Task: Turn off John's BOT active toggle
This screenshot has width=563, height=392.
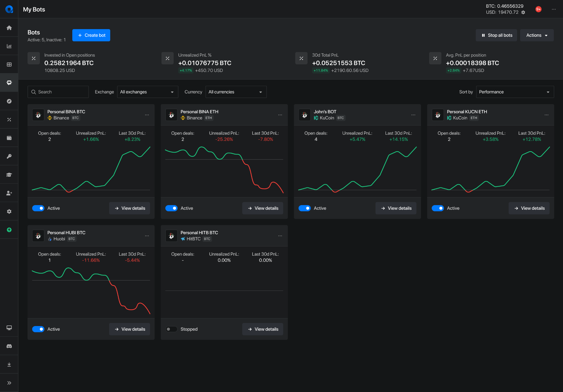Action: (305, 208)
